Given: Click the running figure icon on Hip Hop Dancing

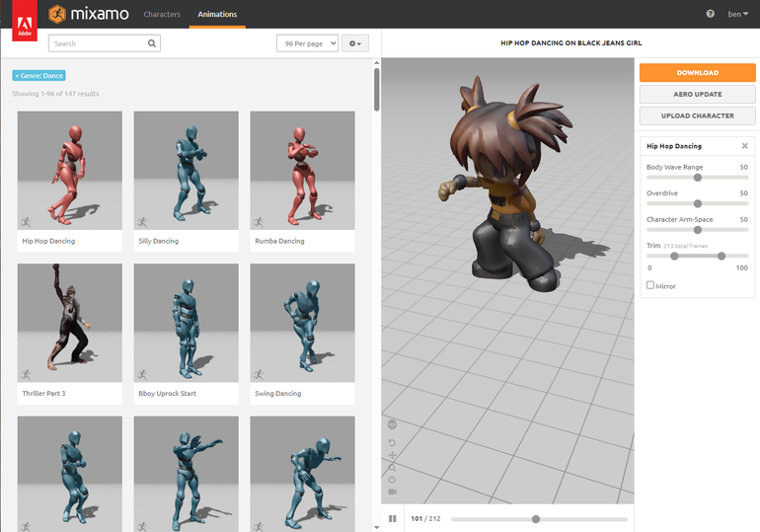Looking at the screenshot, I should point(26,222).
